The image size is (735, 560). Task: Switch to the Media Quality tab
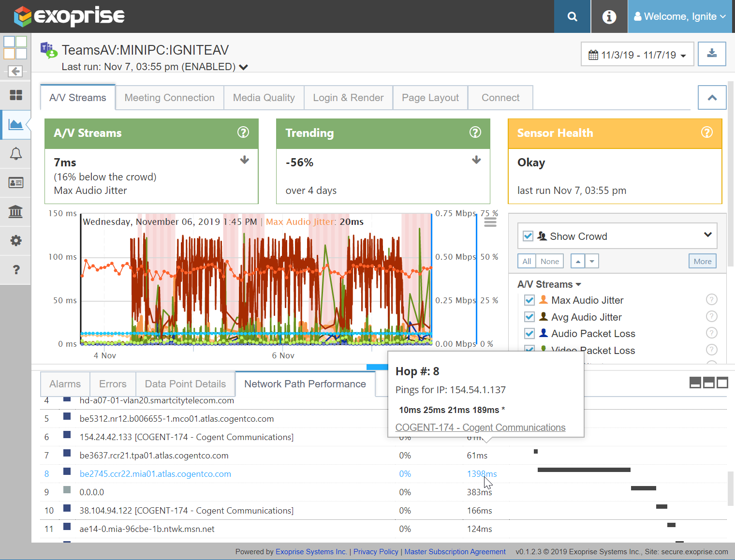click(x=264, y=98)
